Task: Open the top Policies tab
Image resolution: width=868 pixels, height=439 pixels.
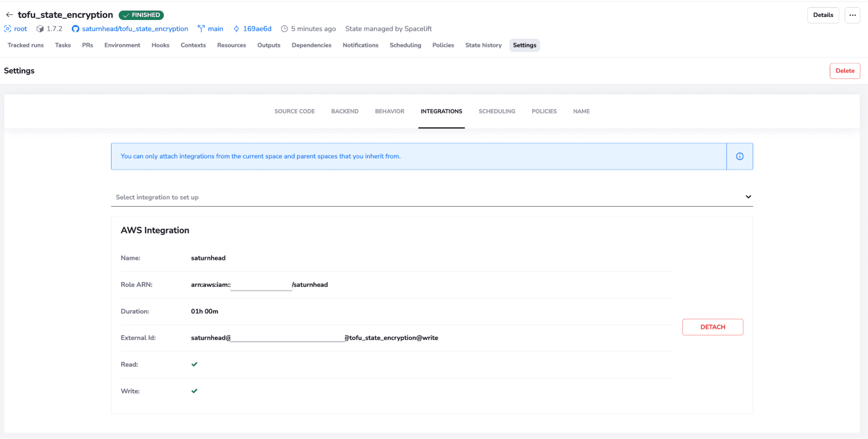Action: 443,45
